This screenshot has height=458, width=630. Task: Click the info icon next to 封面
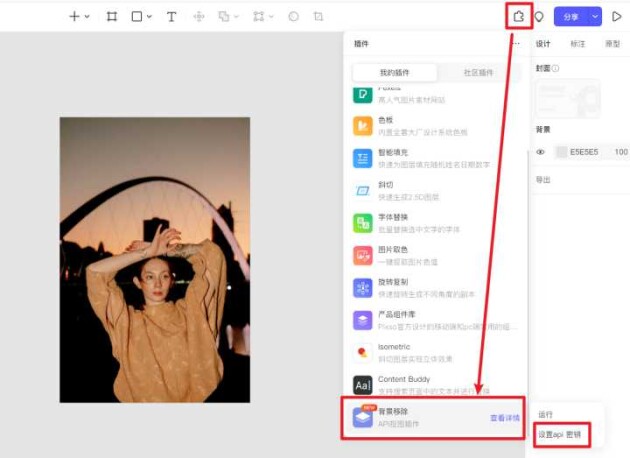coord(555,68)
